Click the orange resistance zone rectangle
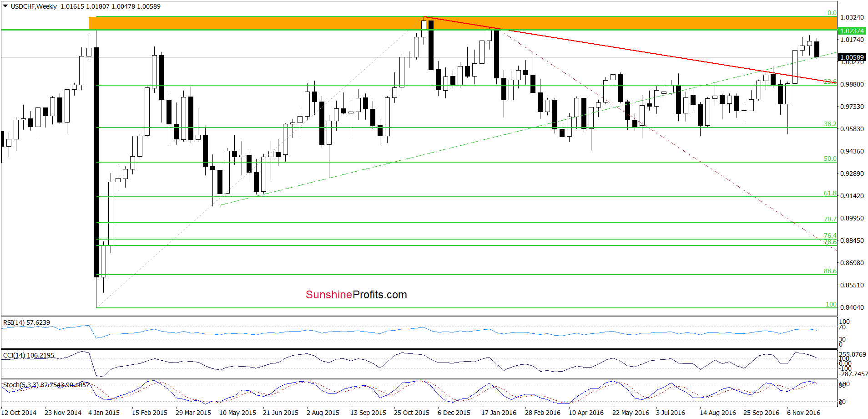 (x=463, y=23)
